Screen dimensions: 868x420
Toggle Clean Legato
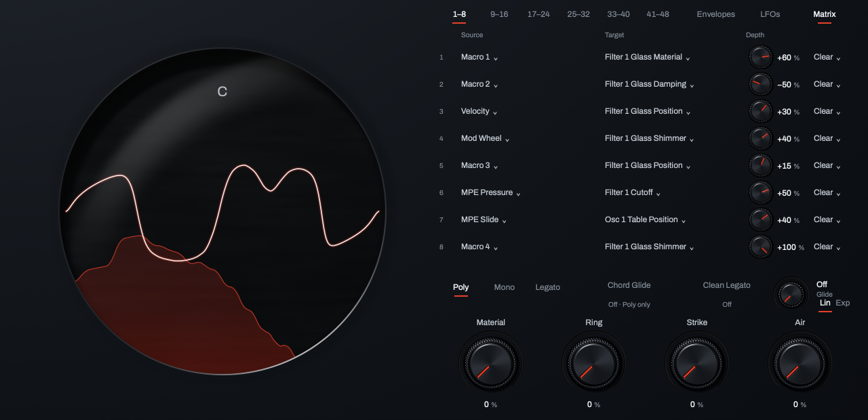[x=727, y=286]
